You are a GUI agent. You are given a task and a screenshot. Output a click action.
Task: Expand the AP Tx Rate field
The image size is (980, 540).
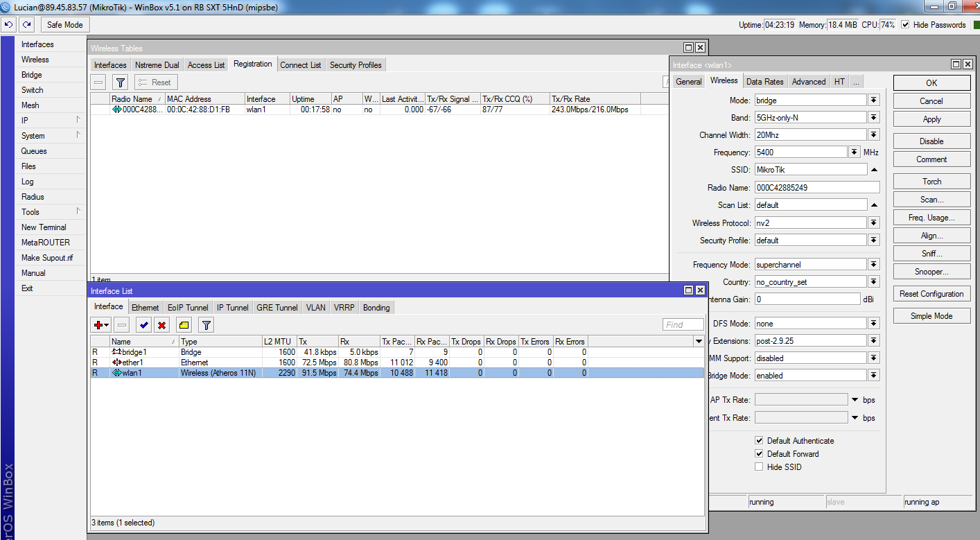pyautogui.click(x=855, y=400)
